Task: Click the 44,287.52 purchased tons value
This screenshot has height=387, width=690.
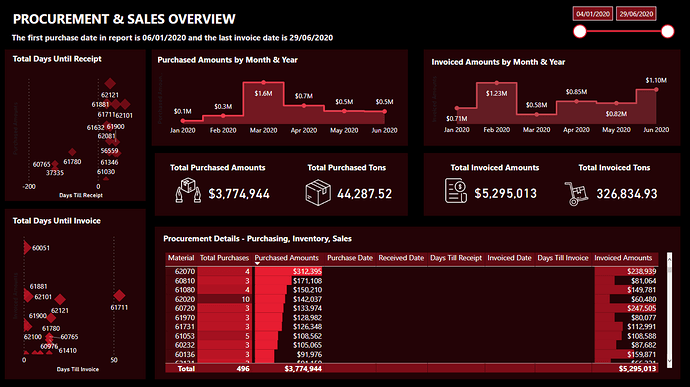Action: [364, 194]
